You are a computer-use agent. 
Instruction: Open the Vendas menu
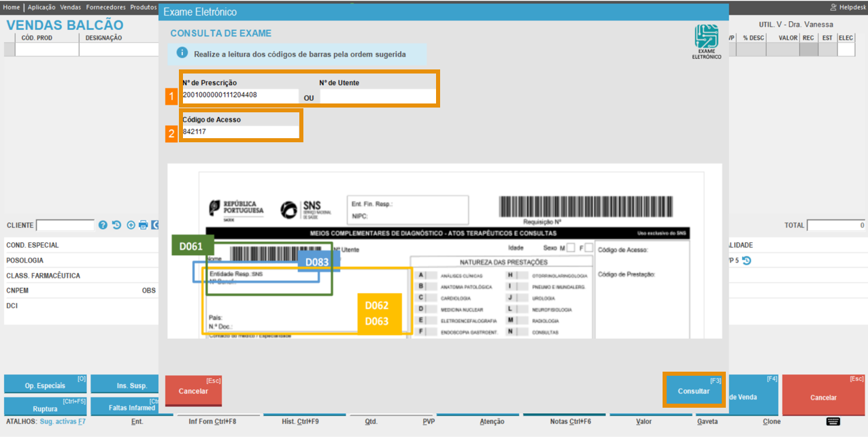coord(70,7)
